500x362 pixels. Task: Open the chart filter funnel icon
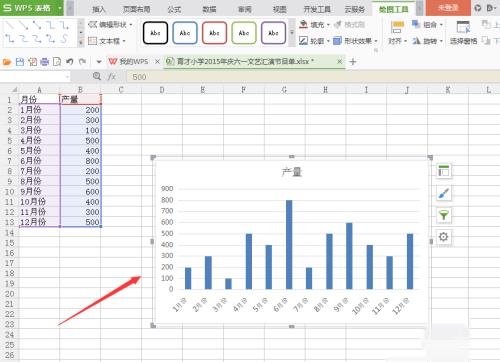pos(444,215)
